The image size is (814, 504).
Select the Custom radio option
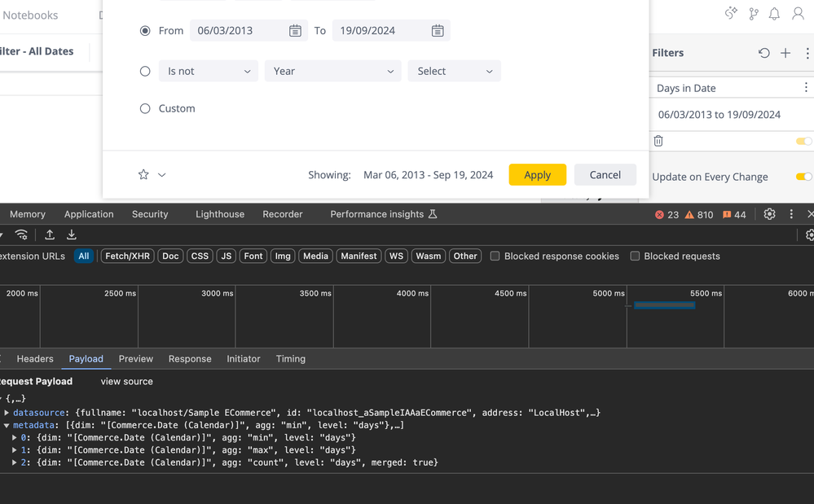(x=145, y=108)
